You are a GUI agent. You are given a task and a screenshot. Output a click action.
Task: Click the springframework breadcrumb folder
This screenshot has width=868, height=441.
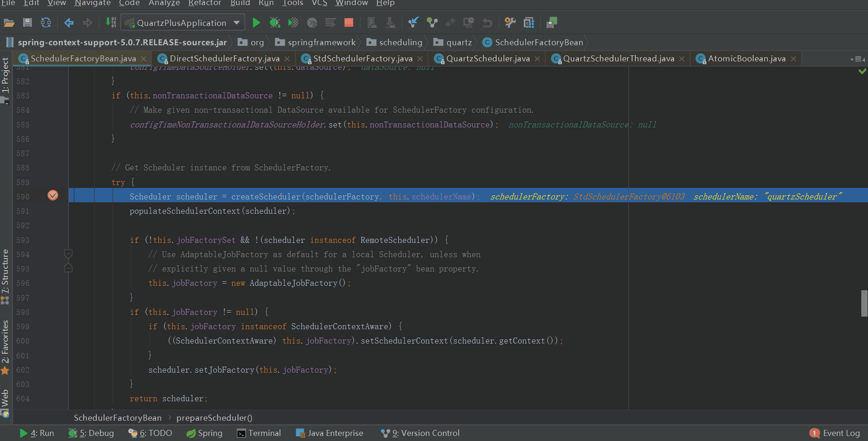point(315,42)
